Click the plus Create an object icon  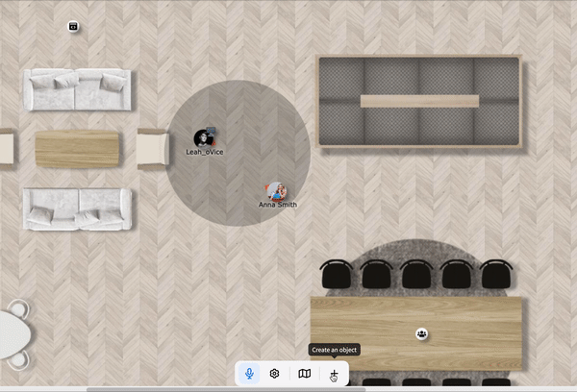334,374
